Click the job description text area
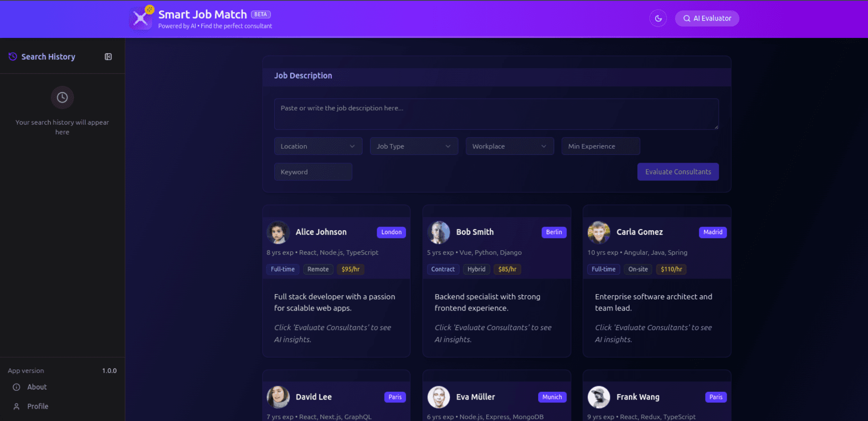868x421 pixels. tap(496, 114)
